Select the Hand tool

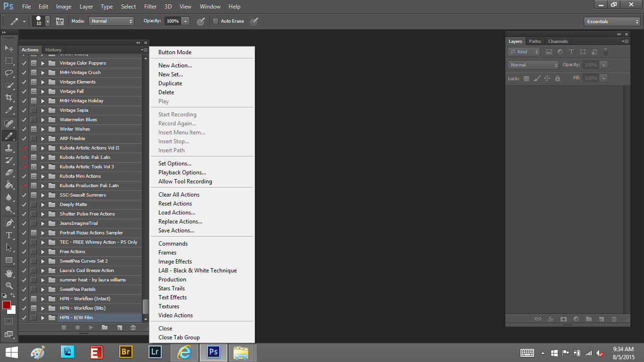point(9,273)
